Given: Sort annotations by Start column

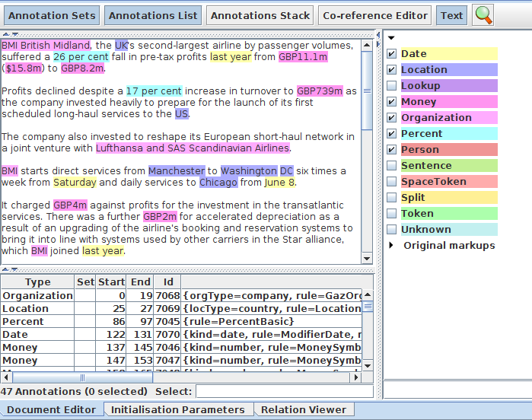Looking at the screenshot, I should pyautogui.click(x=111, y=282).
